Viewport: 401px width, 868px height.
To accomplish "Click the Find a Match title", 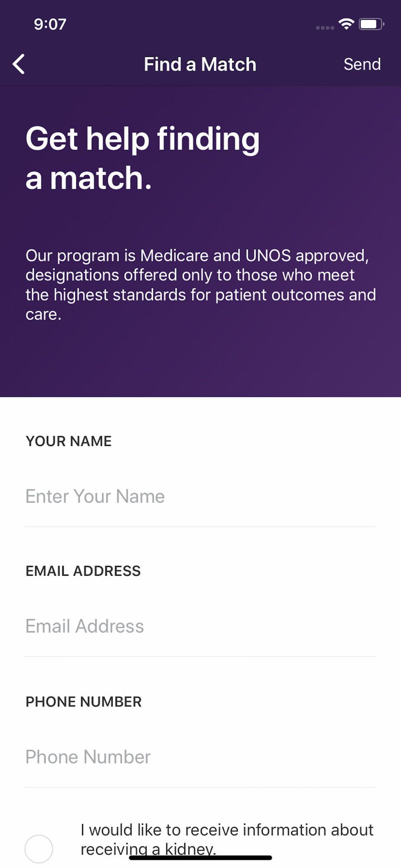I will (x=200, y=64).
